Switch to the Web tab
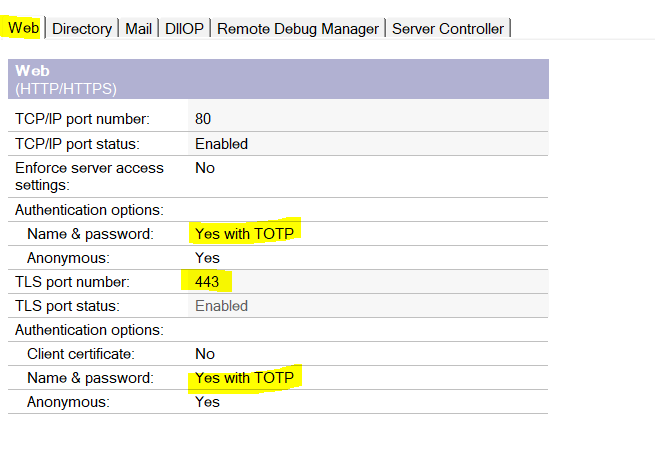The height and width of the screenshot is (450, 655). coord(24,28)
